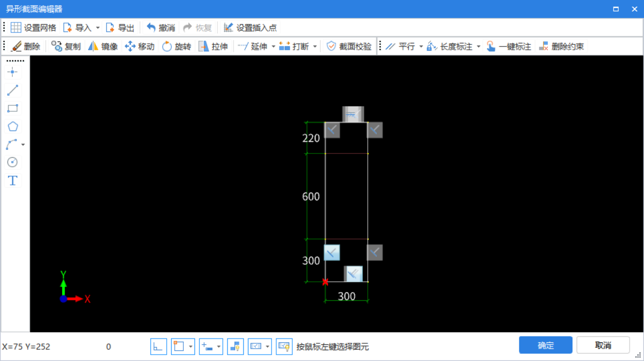The height and width of the screenshot is (361, 644).
Task: Open the snap corner dropdown arrow
Action: point(191,347)
